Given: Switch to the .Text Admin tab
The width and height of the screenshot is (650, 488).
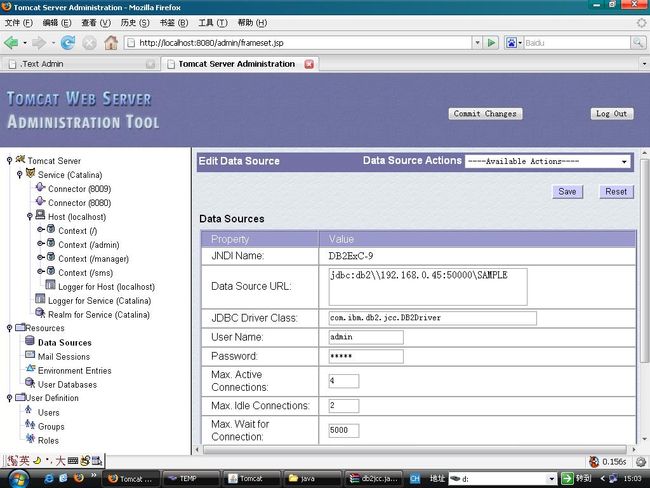Looking at the screenshot, I should click(81, 64).
